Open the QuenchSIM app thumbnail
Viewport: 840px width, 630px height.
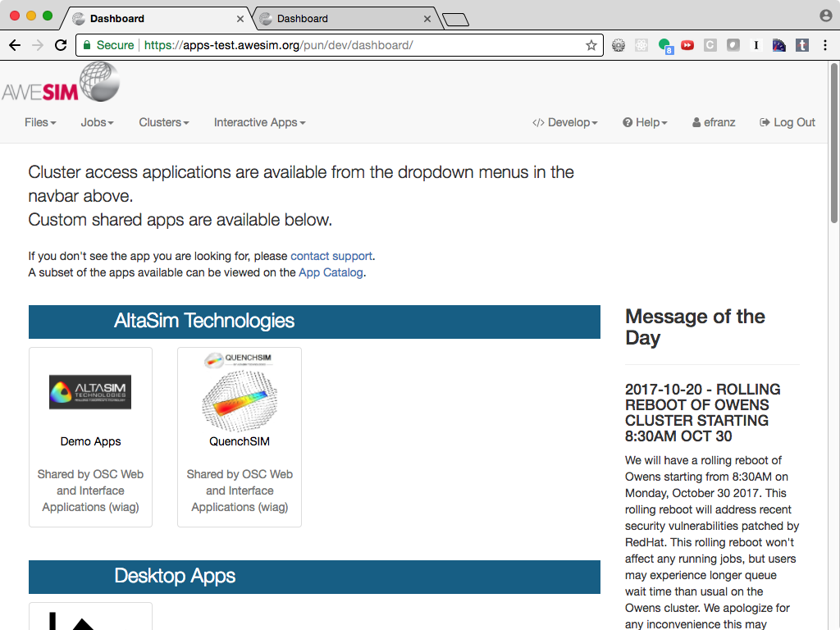tap(239, 396)
